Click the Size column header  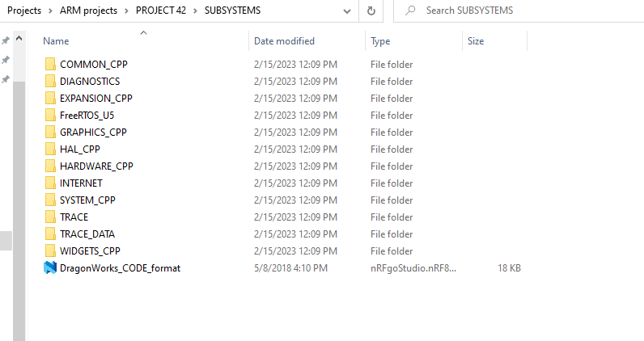point(476,41)
